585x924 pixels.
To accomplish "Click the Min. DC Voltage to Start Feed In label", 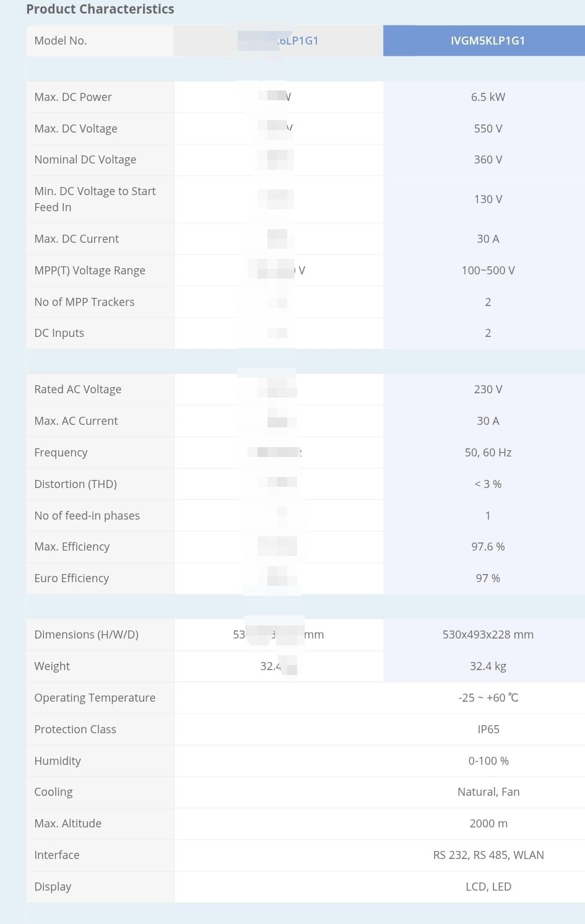I will (x=95, y=199).
